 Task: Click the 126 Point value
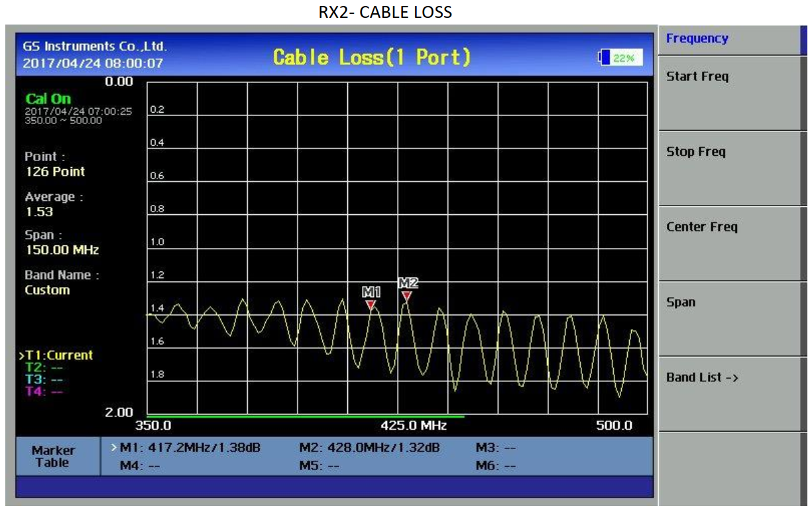[x=55, y=172]
